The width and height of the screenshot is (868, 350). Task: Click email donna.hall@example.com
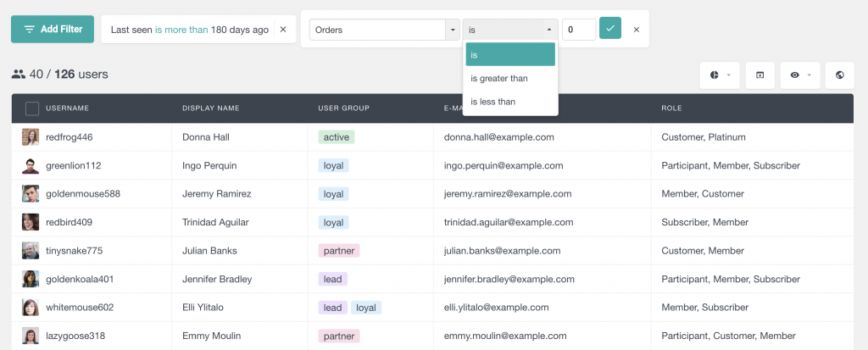[498, 136]
